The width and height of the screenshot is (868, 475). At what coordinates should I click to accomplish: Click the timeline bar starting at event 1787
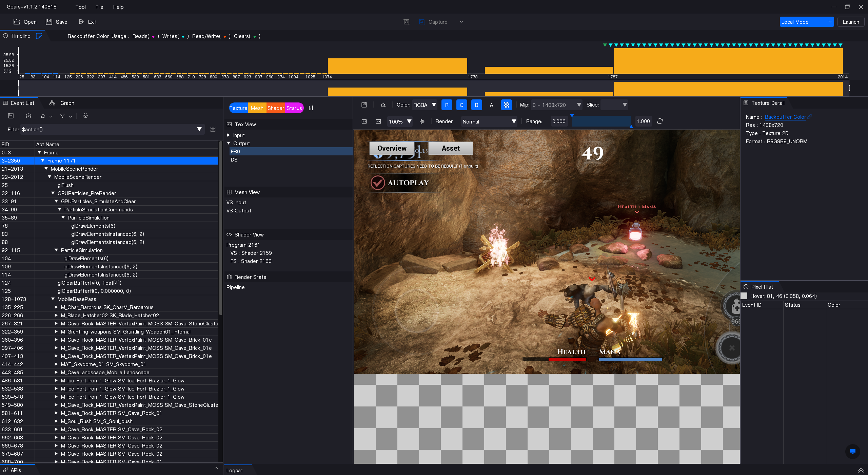[x=728, y=61]
